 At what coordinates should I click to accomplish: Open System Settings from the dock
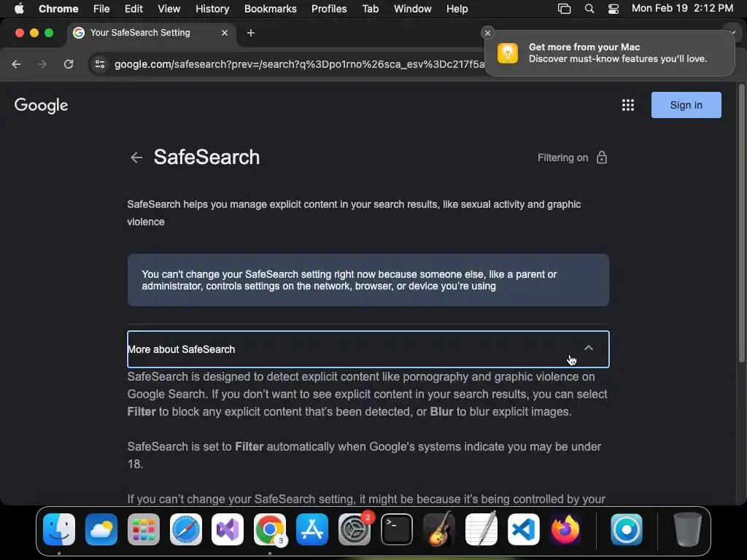355,529
